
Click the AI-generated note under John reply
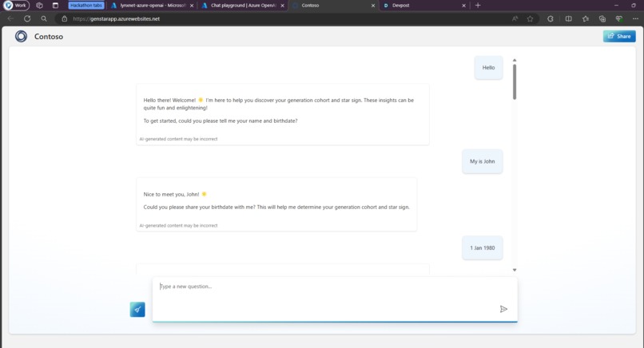(x=178, y=226)
